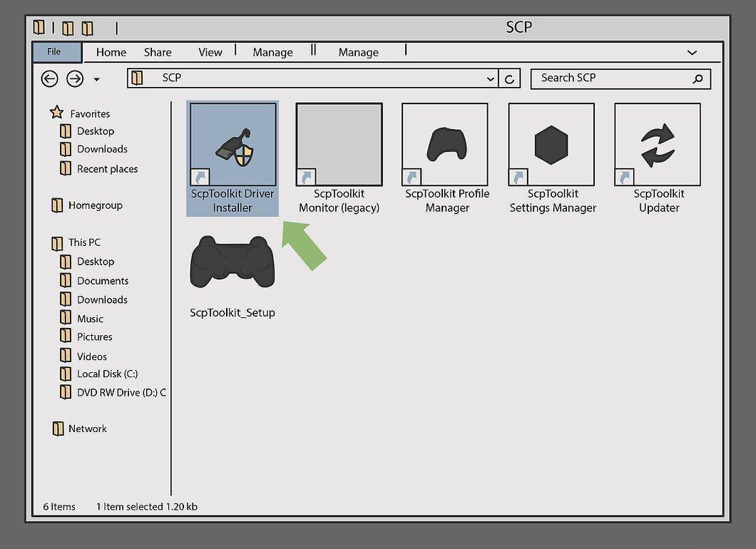This screenshot has width=756, height=549.
Task: Click the Back arrow navigation button
Action: pyautogui.click(x=49, y=78)
